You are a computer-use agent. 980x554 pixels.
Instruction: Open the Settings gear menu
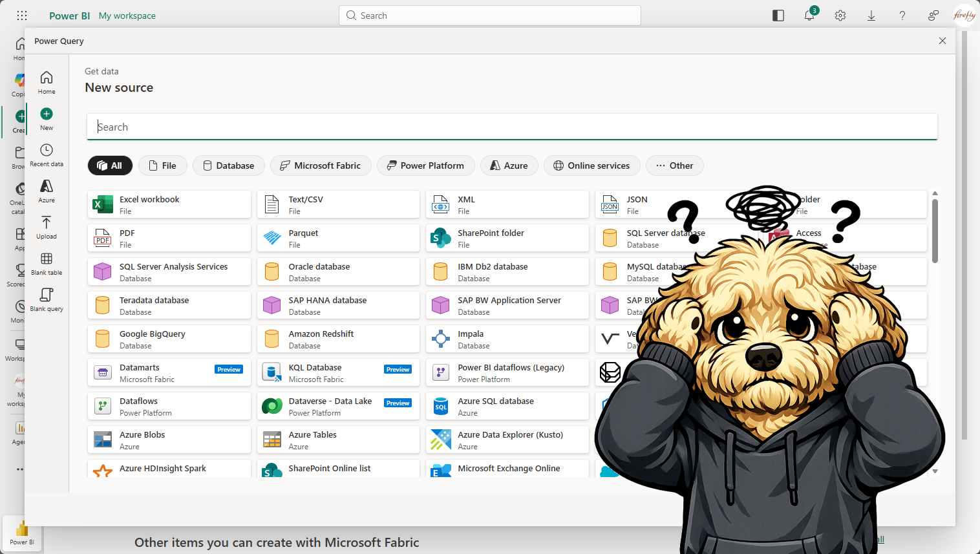[840, 16]
